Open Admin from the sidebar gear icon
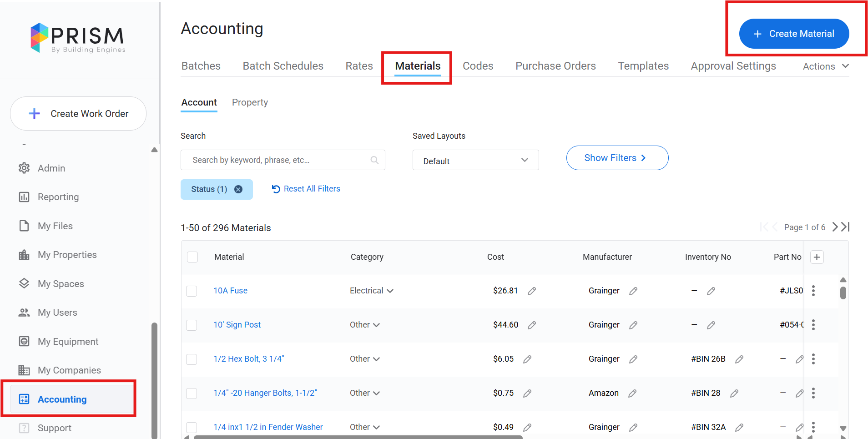Screen dimensions: 868x439 click(x=24, y=168)
